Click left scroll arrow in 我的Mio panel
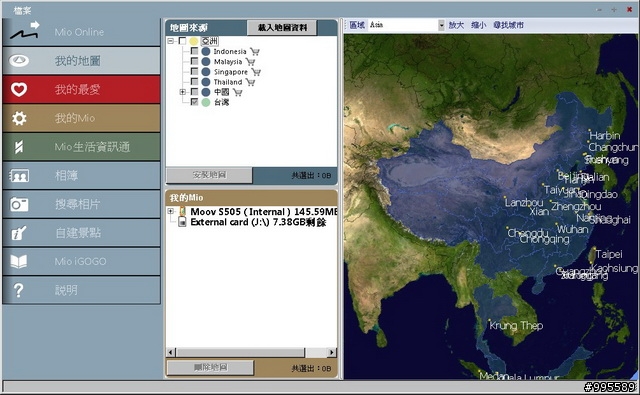Screen dimensions: 640x395 pyautogui.click(x=171, y=352)
